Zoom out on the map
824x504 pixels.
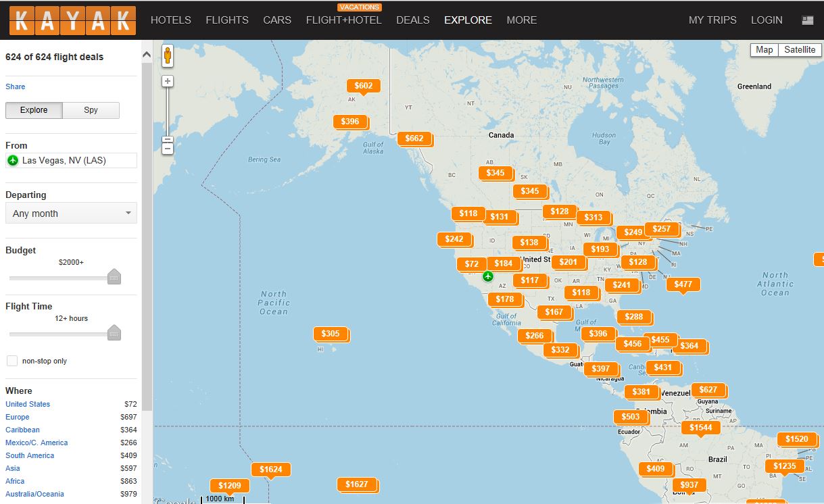coord(168,149)
